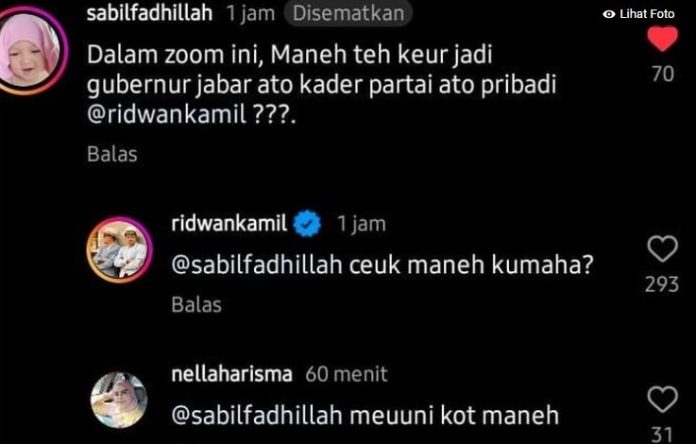The height and width of the screenshot is (444, 696).
Task: Click the Disematkan pinned label
Action: [348, 14]
